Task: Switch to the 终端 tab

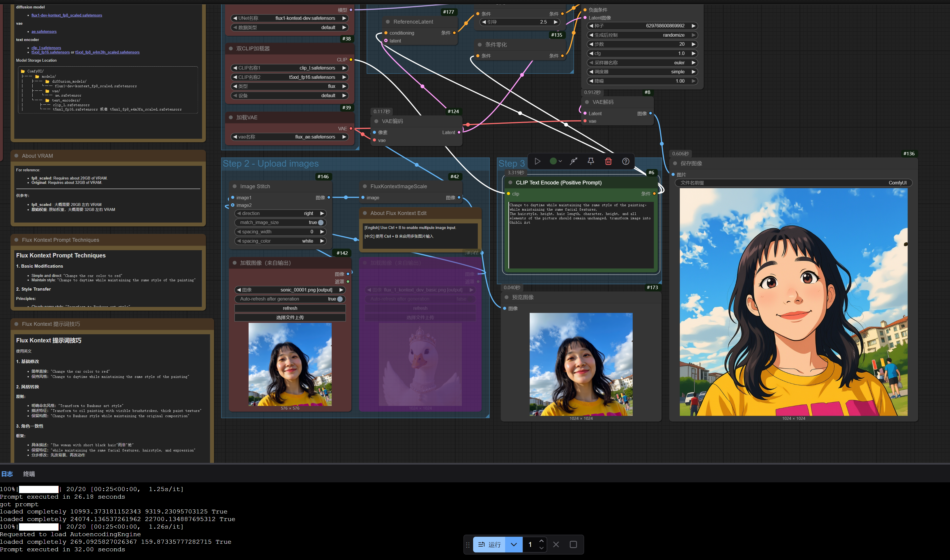Action: [x=29, y=474]
